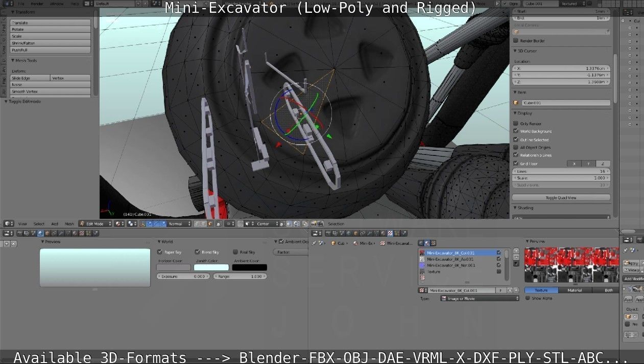Open Physics tab in right properties editor header

[404, 233]
